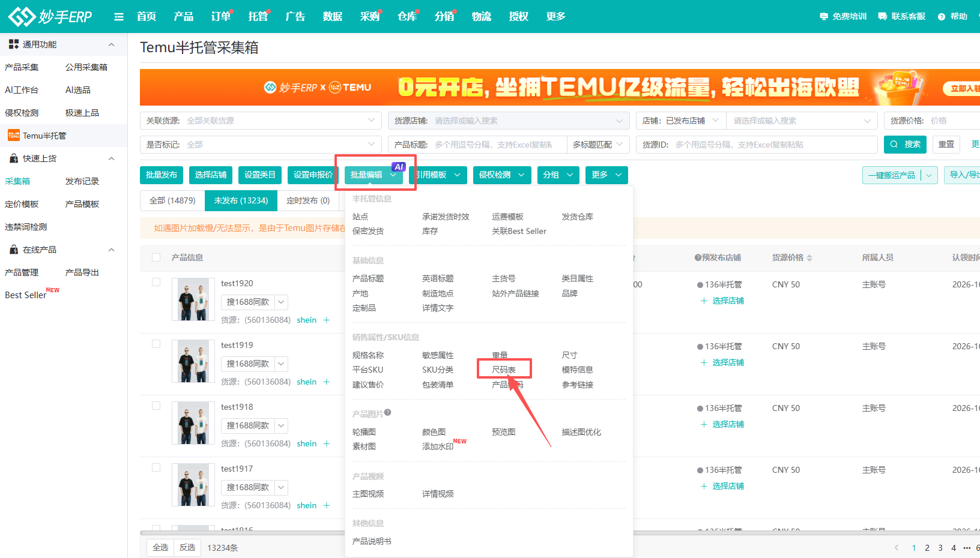
Task: Click the 产品图片 help question icon
Action: point(388,412)
